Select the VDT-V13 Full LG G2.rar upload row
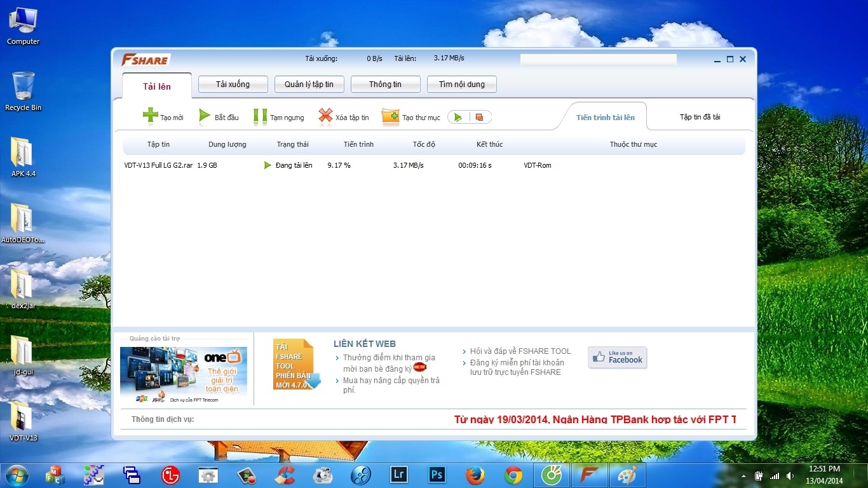Screen dimensions: 868x488 159,165
